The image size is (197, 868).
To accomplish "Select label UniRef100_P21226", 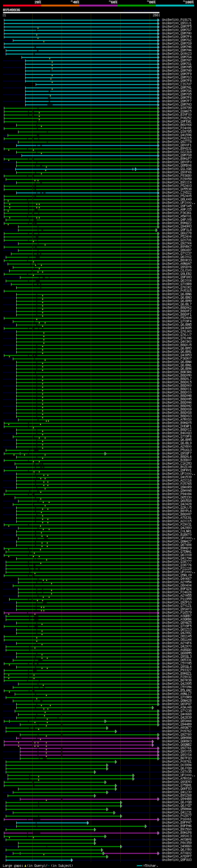I will (x=177, y=569).
